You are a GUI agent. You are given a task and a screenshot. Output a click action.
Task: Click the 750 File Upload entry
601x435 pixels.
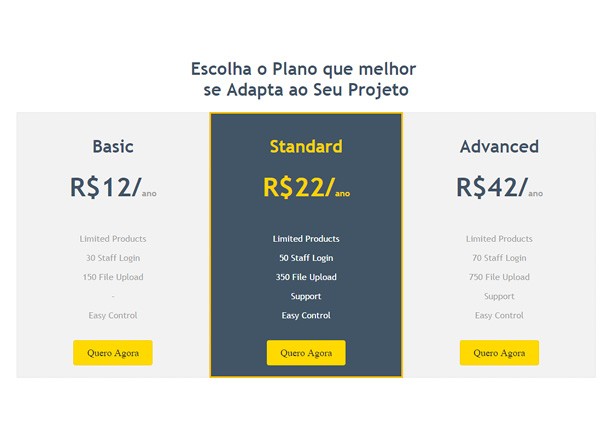coord(499,277)
